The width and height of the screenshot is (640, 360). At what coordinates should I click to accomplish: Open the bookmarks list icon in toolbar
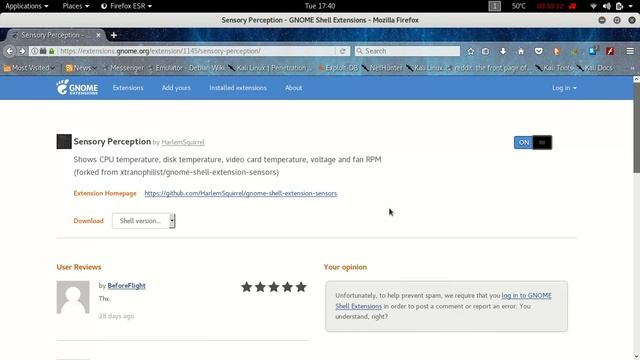click(x=485, y=51)
